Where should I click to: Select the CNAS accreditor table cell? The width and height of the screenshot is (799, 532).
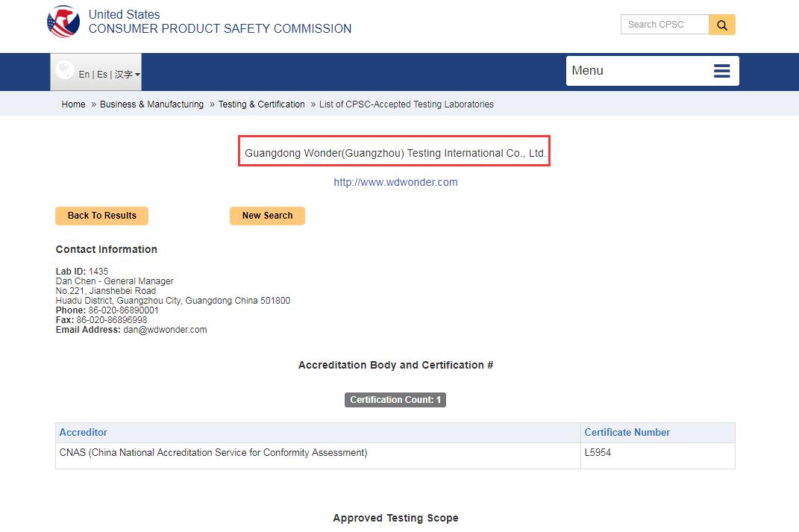[x=318, y=456]
